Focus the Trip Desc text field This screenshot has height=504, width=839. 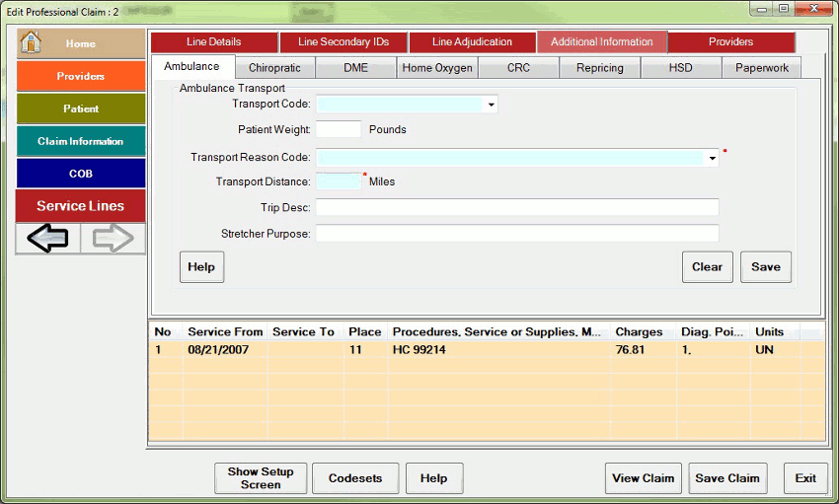coord(516,207)
